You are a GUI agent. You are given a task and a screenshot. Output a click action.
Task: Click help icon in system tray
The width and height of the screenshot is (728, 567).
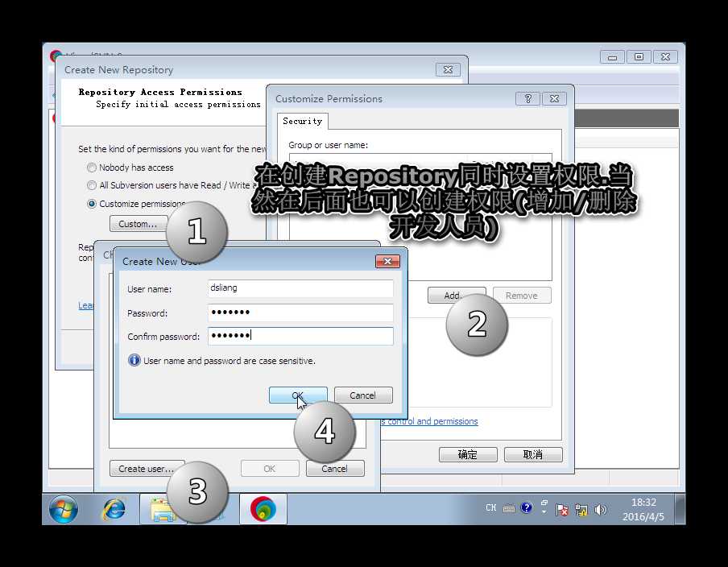(526, 507)
